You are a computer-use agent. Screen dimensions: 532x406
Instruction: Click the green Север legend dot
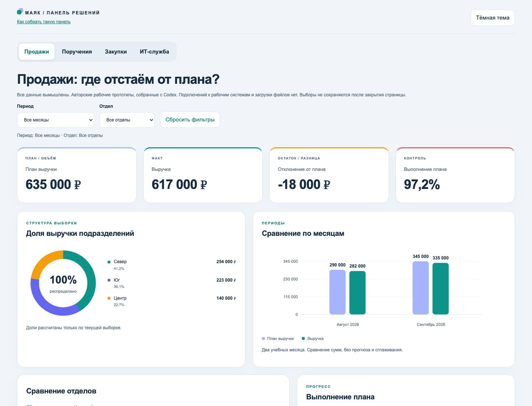click(109, 262)
